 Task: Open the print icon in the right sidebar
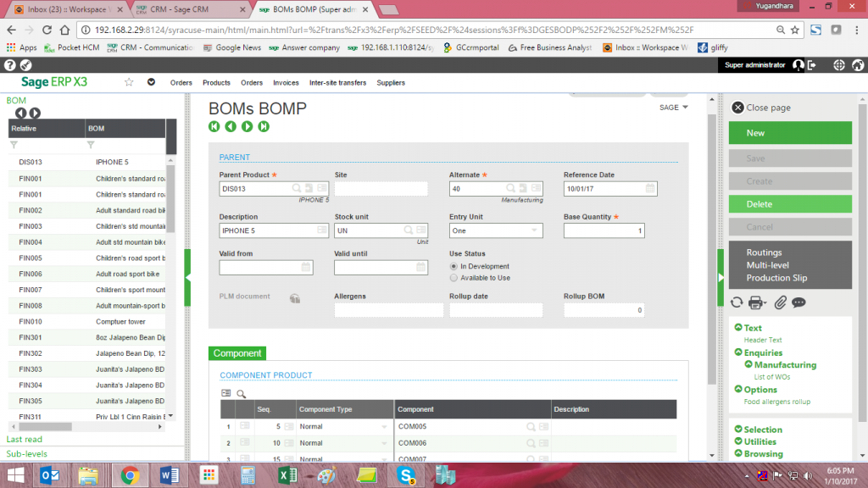[x=757, y=302]
